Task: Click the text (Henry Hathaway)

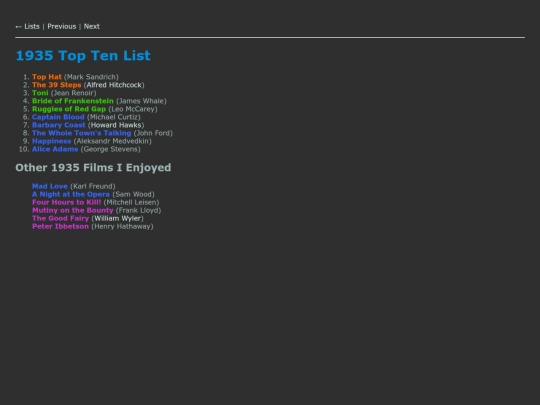Action: (122, 226)
